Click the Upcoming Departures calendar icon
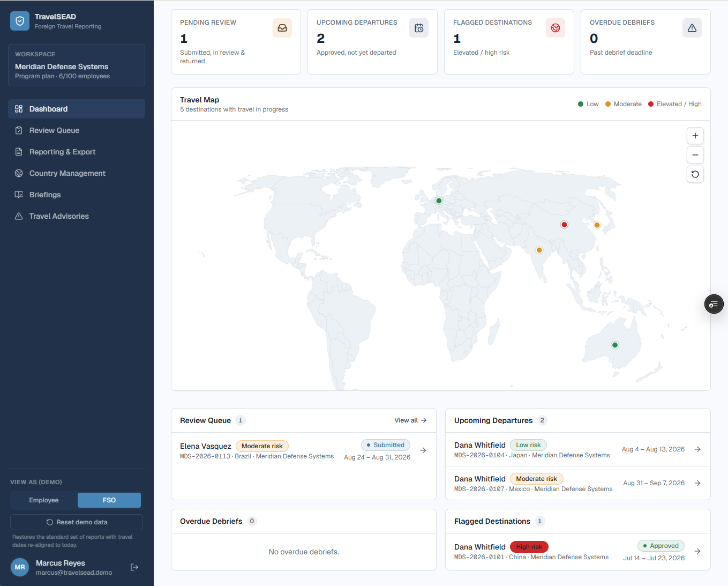This screenshot has width=728, height=586. tap(419, 28)
